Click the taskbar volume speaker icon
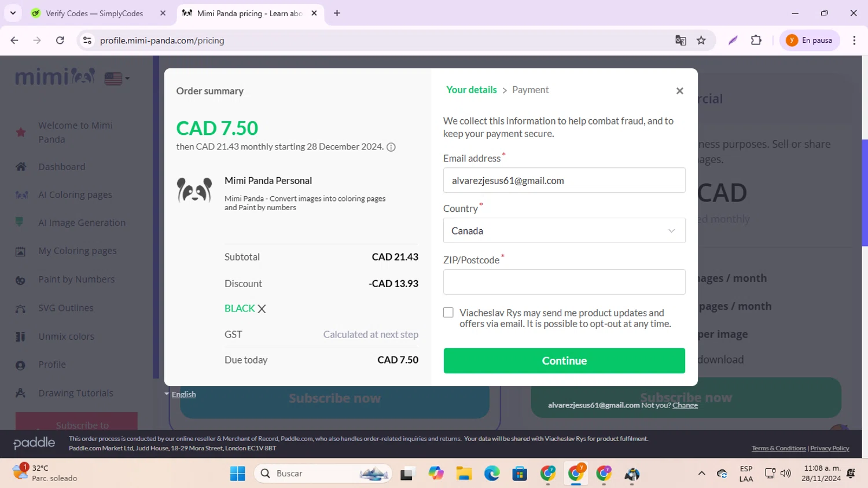 click(x=785, y=474)
